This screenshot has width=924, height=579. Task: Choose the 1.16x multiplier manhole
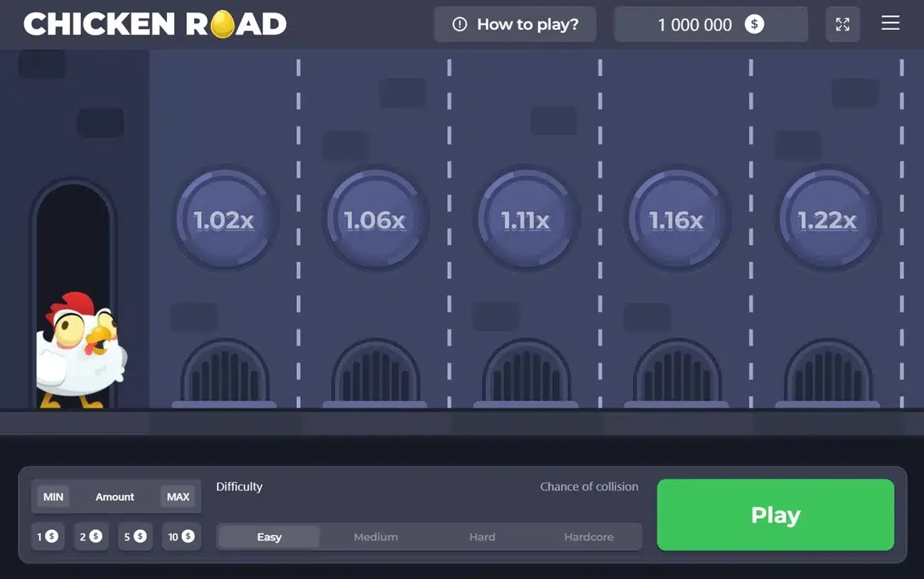[x=677, y=220]
